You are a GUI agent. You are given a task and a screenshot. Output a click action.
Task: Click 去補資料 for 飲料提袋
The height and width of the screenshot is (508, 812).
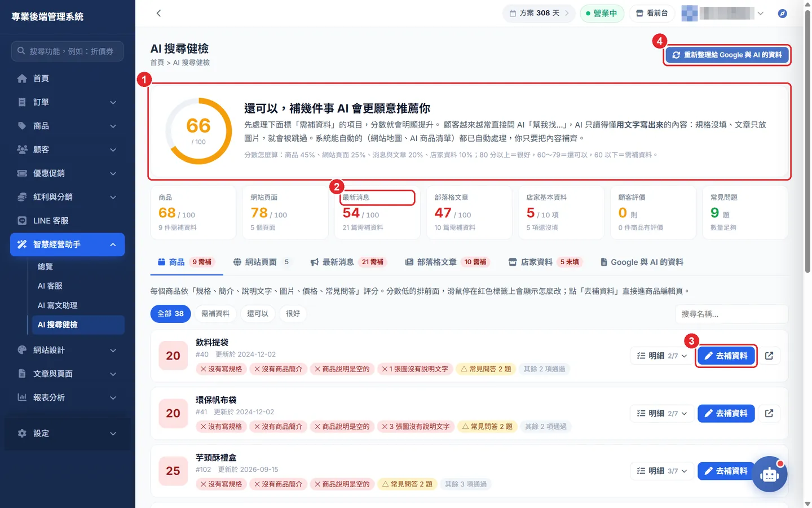(726, 356)
